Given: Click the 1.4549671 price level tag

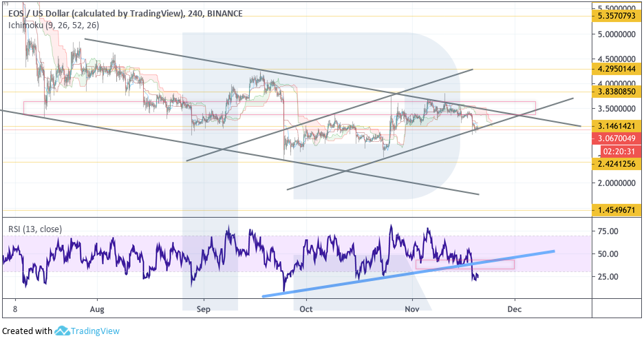Looking at the screenshot, I should coord(616,209).
